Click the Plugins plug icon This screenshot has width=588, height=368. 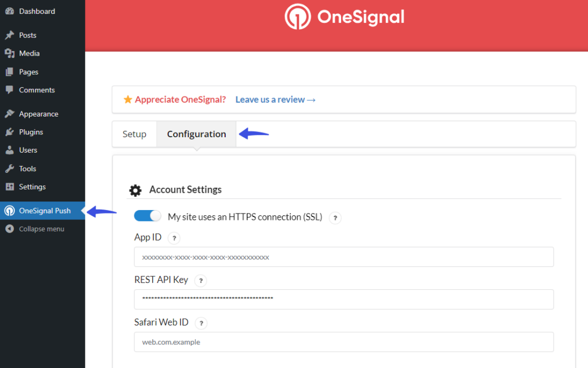pos(10,132)
